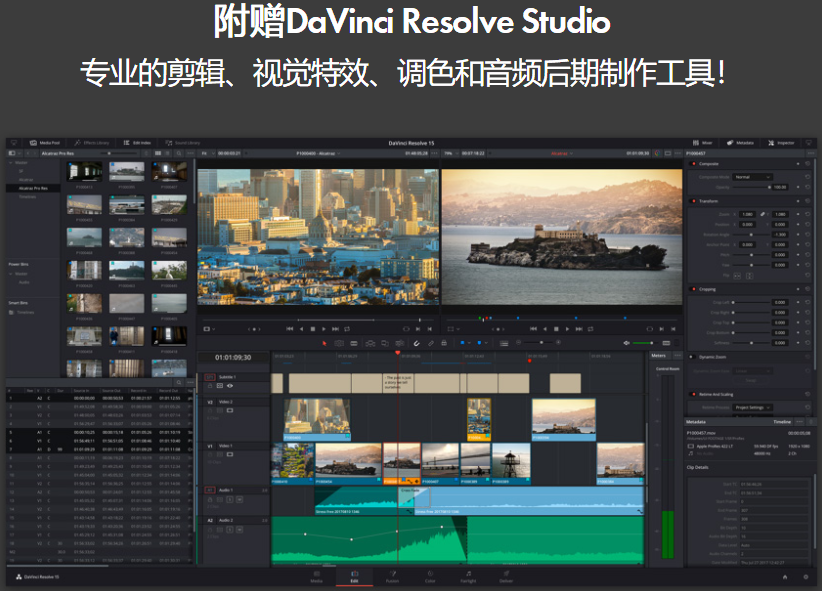This screenshot has height=591, width=822.
Task: Toggle Subtitle 1 track visibility eye
Action: [x=230, y=386]
